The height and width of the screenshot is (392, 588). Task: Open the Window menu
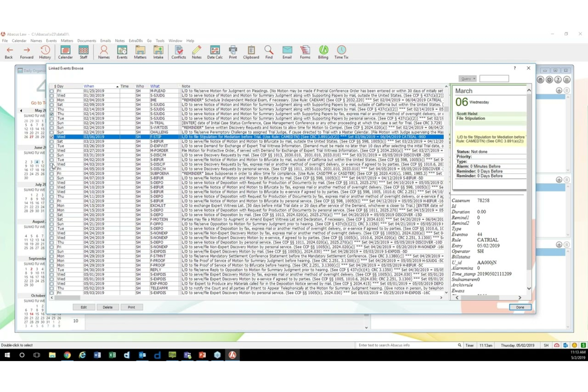175,41
